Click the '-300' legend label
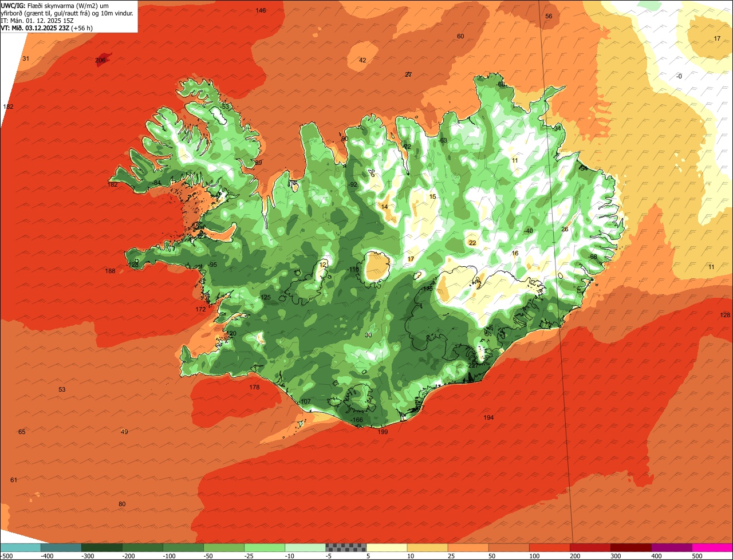Viewport: 733px width, 560px height. tap(87, 556)
